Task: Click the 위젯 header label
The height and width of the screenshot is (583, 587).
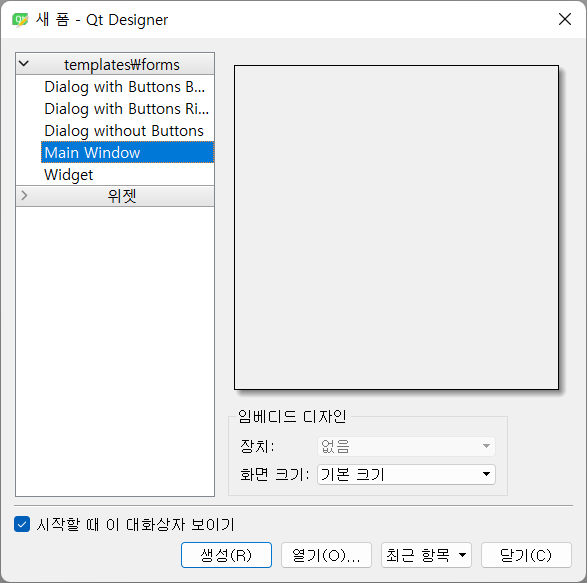Action: pyautogui.click(x=122, y=196)
